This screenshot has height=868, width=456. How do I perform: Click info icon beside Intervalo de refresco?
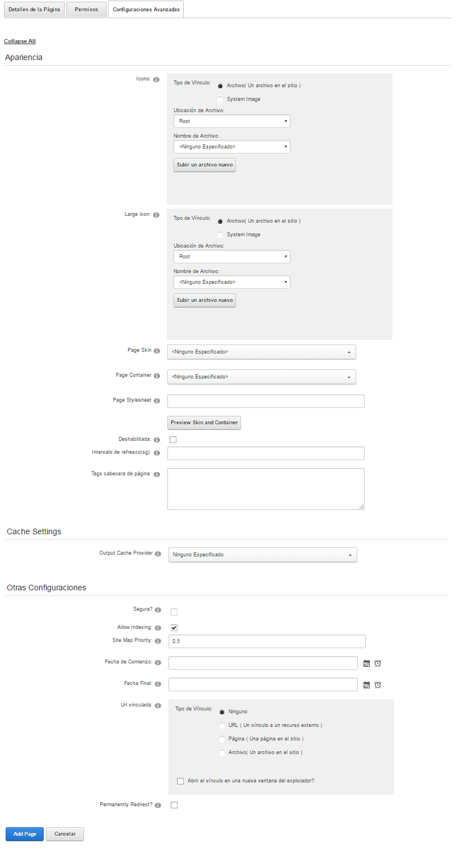tap(157, 453)
